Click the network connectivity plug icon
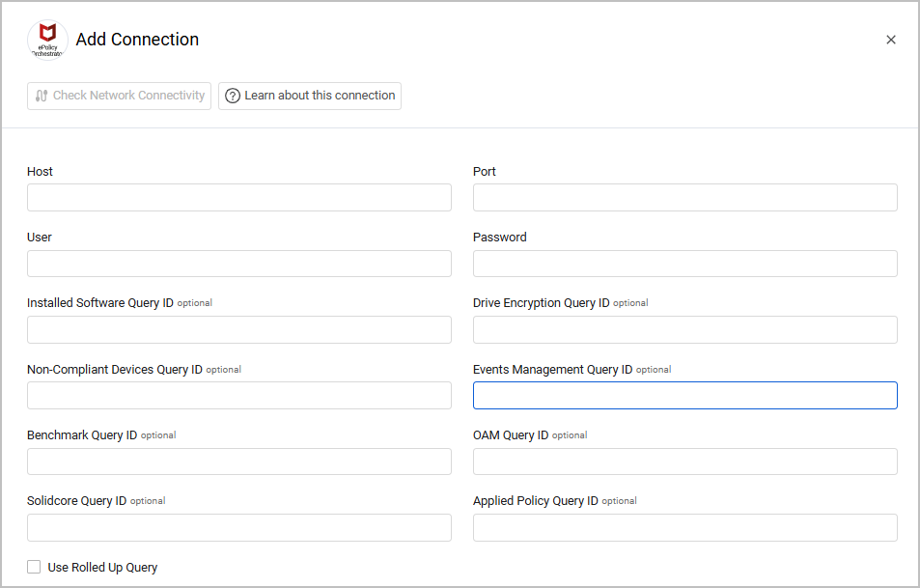Viewport: 920px width, 588px height. 42,96
